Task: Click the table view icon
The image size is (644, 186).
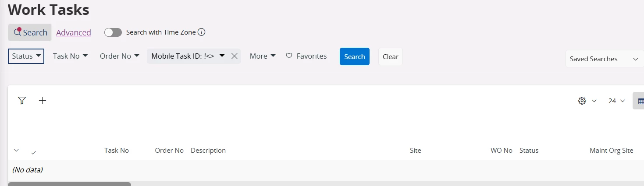Action: click(x=640, y=101)
